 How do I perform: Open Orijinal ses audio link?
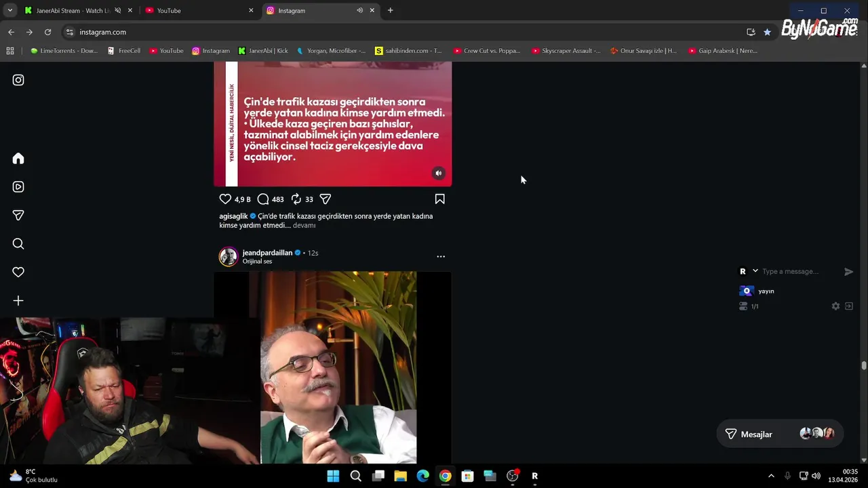(257, 262)
